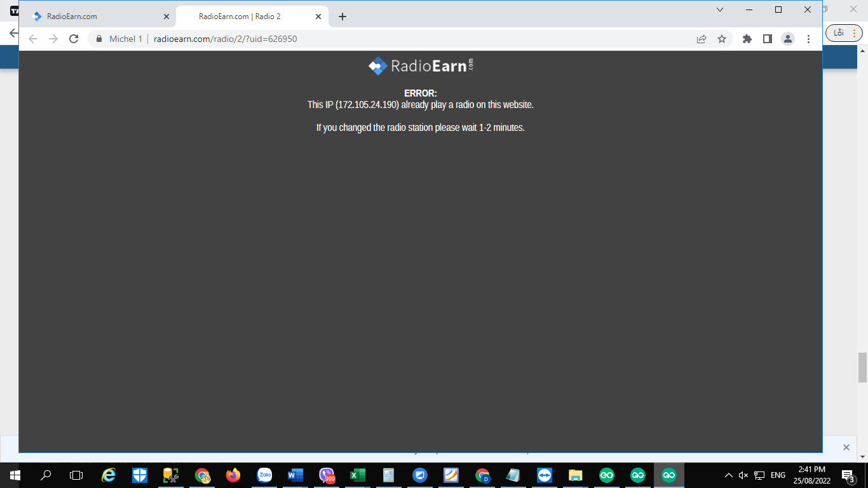Show hidden system tray icons

[728, 475]
